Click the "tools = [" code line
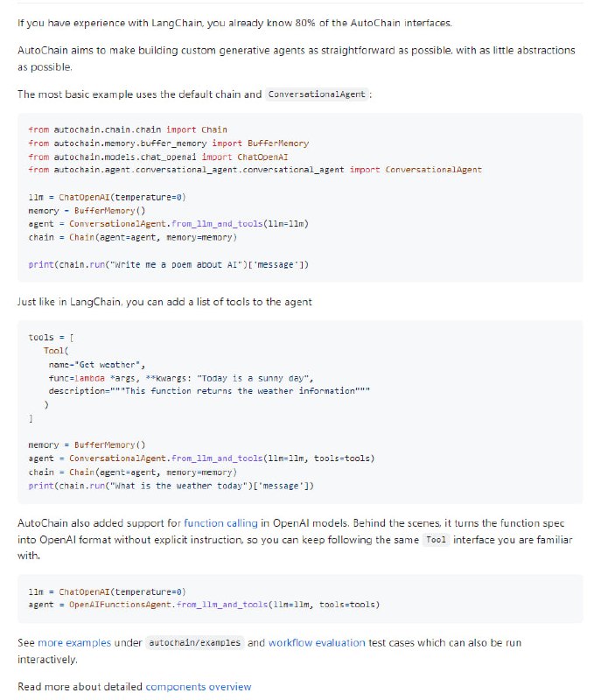The width and height of the screenshot is (601, 700). (54, 337)
